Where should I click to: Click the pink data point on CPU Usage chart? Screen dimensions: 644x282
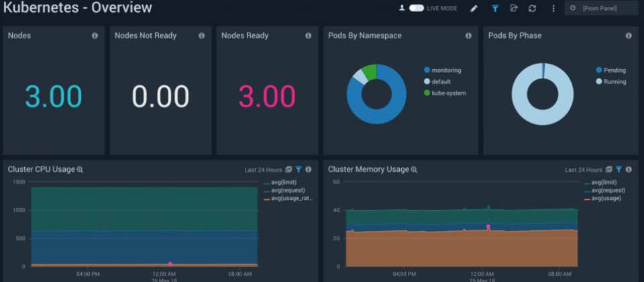pyautogui.click(x=170, y=264)
